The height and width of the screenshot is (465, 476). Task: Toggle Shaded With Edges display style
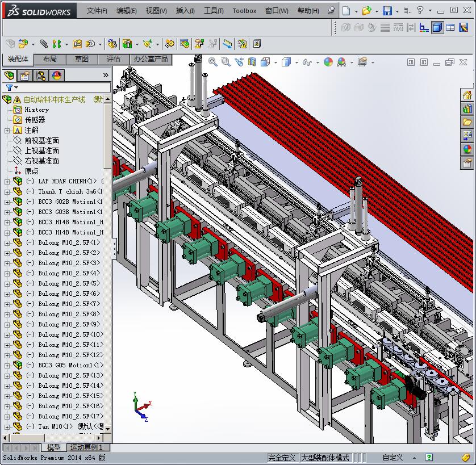click(x=437, y=27)
